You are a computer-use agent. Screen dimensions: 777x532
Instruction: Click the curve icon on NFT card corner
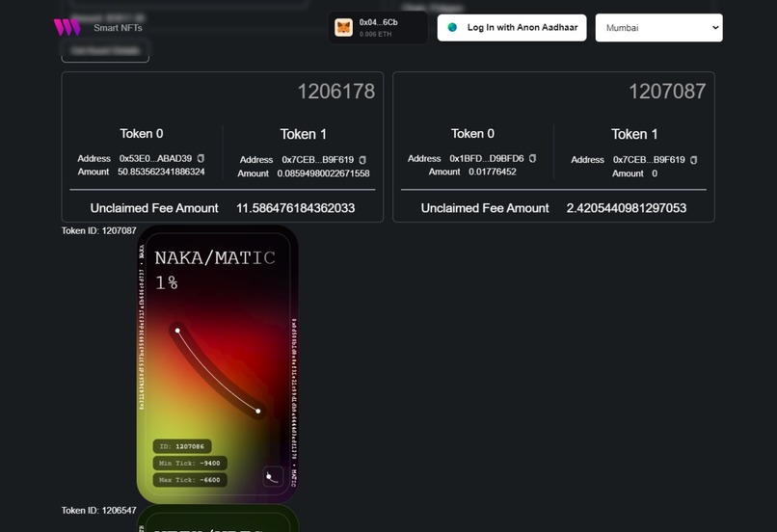(273, 476)
